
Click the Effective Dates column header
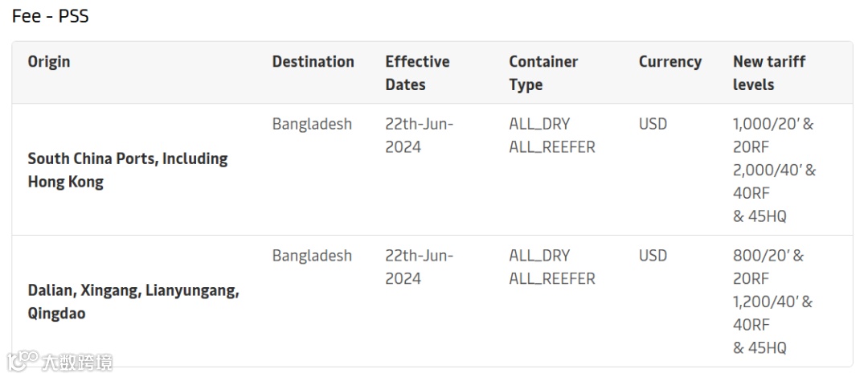click(x=417, y=73)
